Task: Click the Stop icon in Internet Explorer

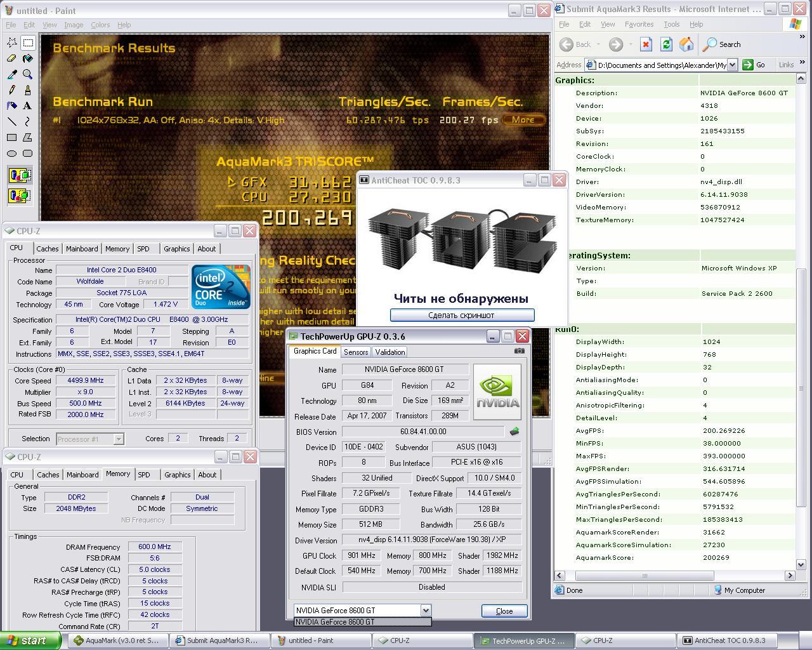Action: [646, 44]
